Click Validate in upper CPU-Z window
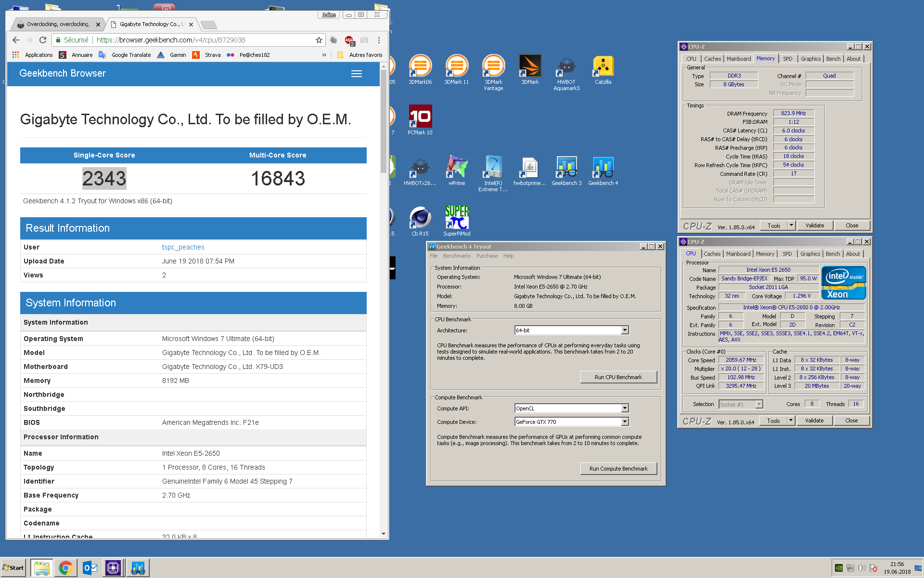This screenshot has height=578, width=924. [x=815, y=225]
